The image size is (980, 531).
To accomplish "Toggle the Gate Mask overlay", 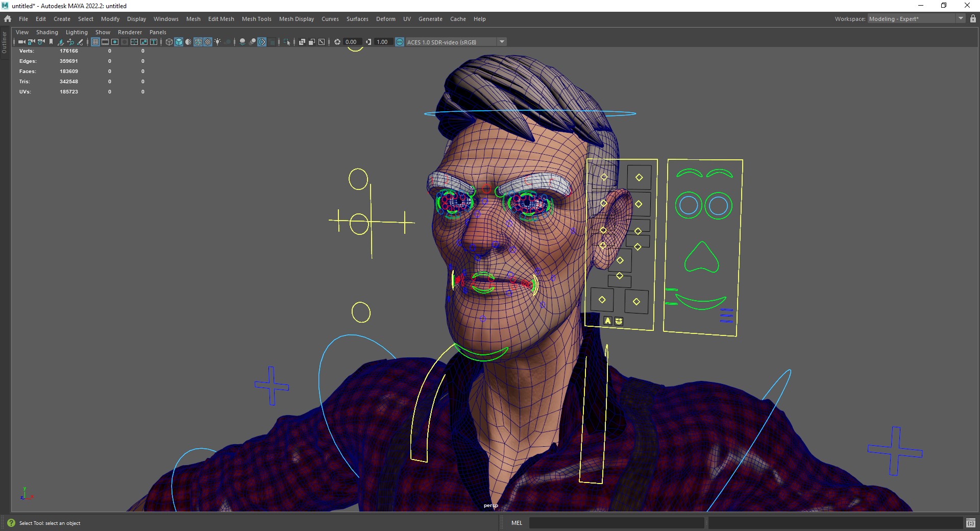I will click(125, 42).
